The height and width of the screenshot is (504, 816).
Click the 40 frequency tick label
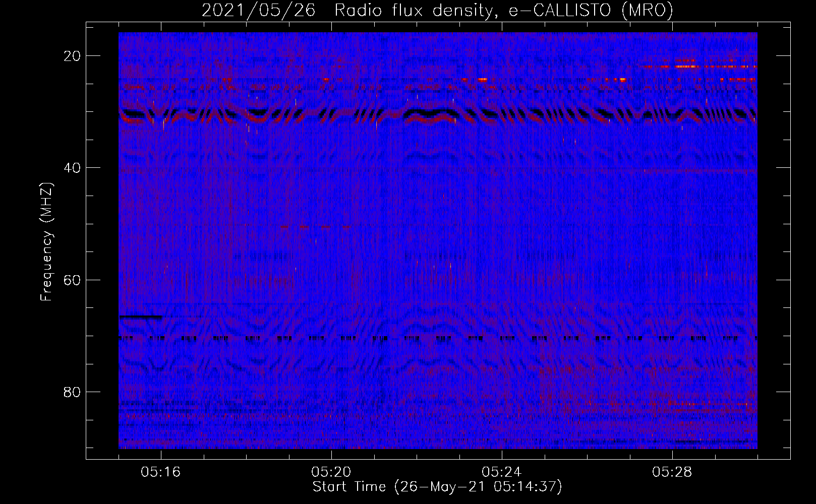tap(73, 168)
